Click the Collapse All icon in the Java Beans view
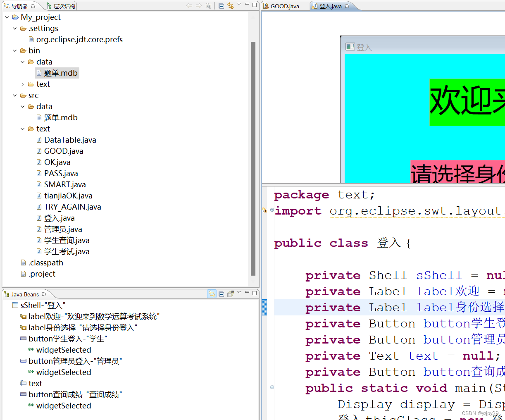The height and width of the screenshot is (420, 505). [x=222, y=294]
